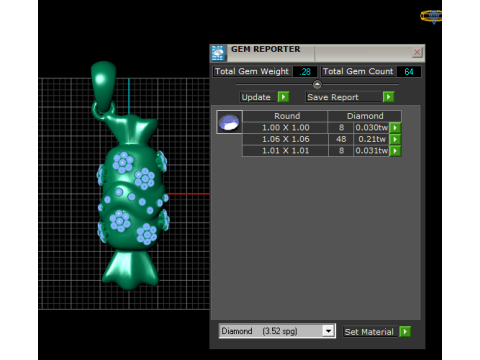Click the 0.030tw weight cell
The width and height of the screenshot is (480, 360).
coord(371,128)
